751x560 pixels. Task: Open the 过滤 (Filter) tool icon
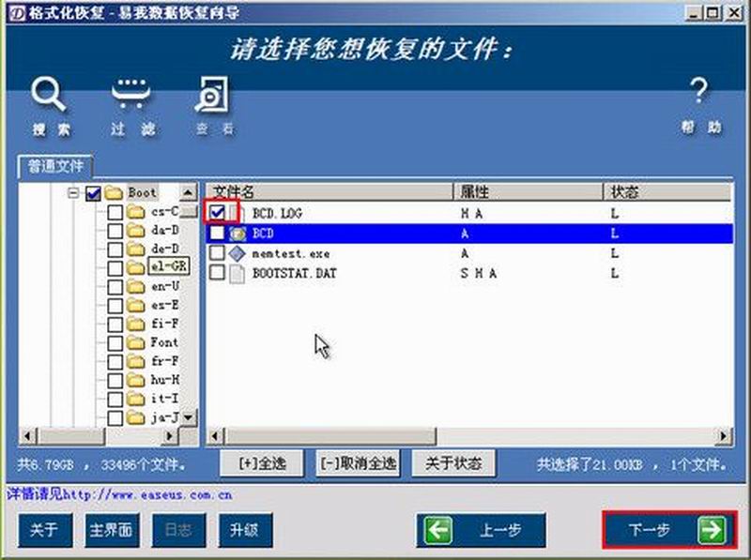(131, 94)
